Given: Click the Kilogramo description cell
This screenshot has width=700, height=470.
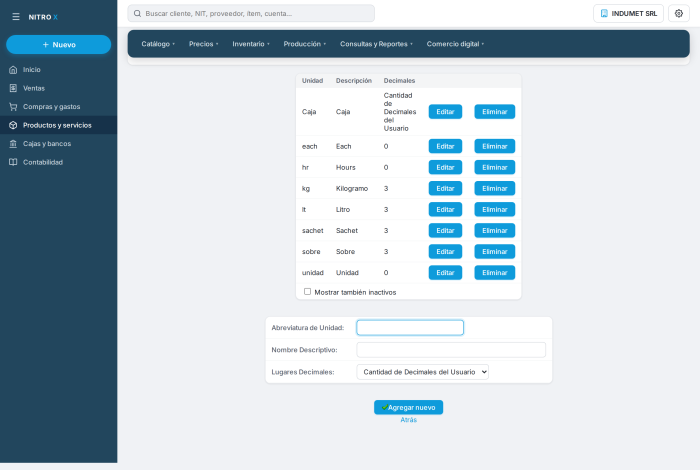Looking at the screenshot, I should tap(352, 188).
